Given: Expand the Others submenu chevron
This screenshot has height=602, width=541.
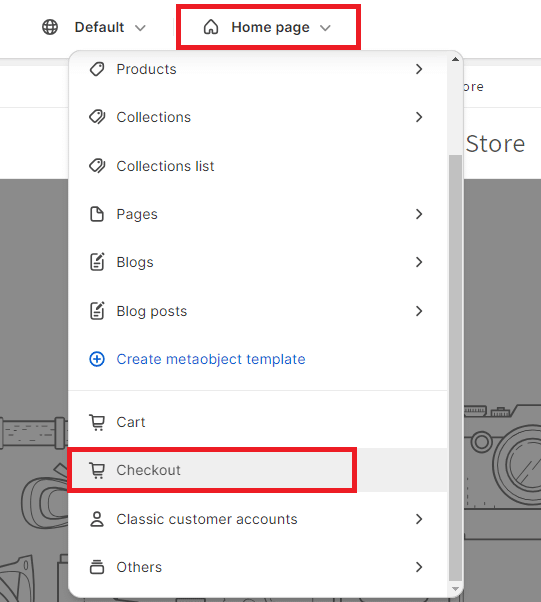Looking at the screenshot, I should (x=419, y=567).
